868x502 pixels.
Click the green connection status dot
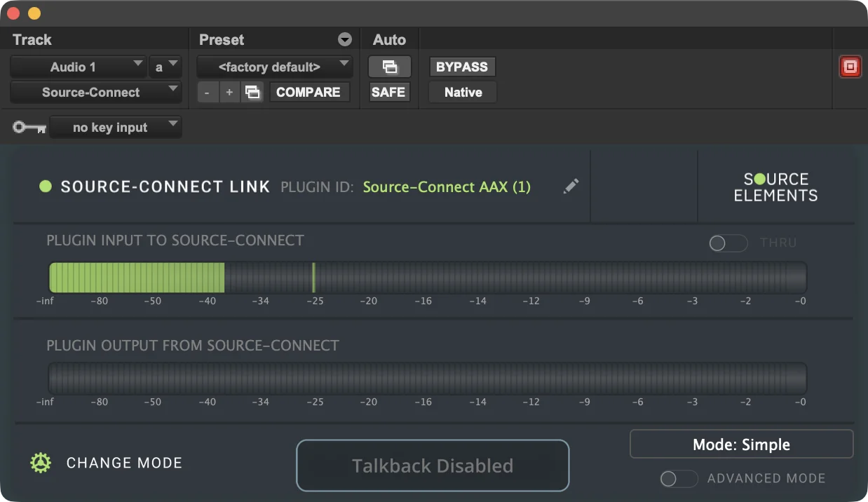[x=46, y=186]
